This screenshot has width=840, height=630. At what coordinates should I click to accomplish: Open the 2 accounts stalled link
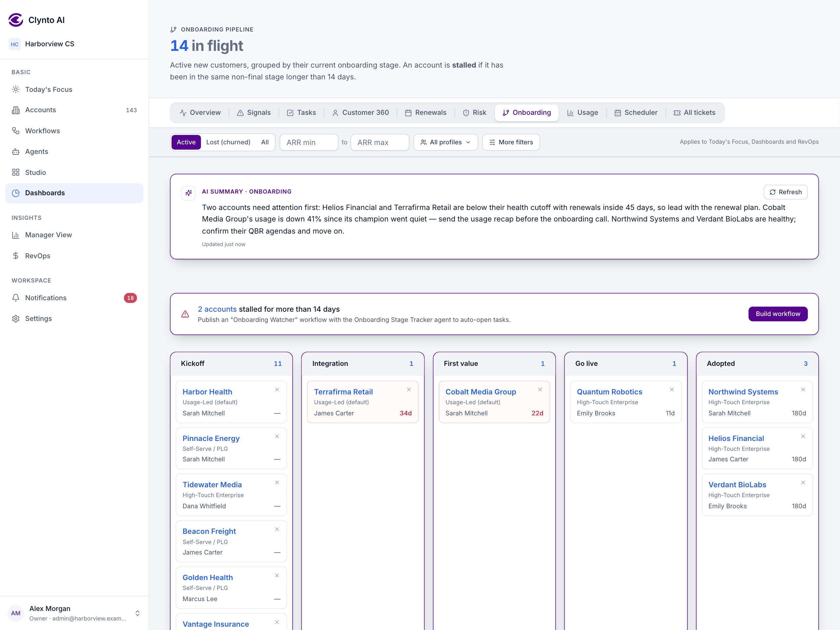point(217,309)
